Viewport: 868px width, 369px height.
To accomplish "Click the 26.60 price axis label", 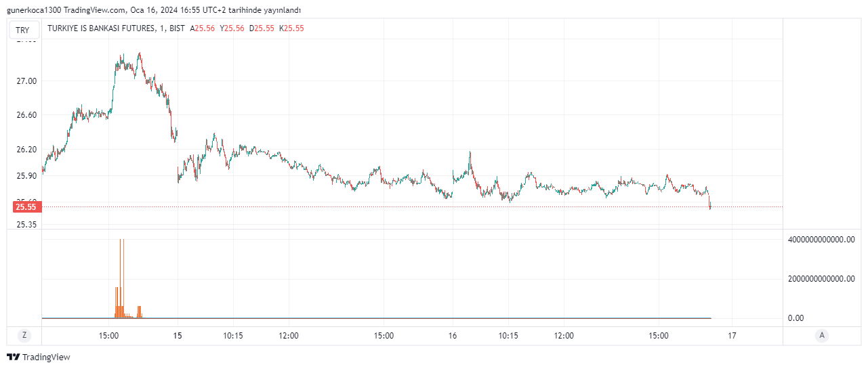I will point(27,115).
